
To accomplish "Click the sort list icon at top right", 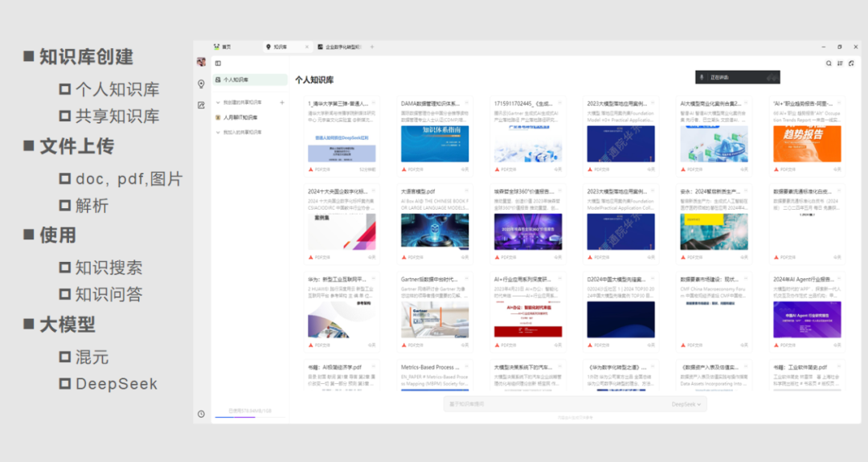I will (840, 63).
